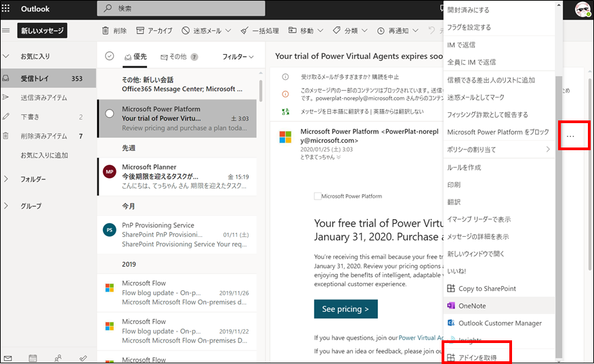Click the 分類 categorize toolbar button
Viewport: 594px width, 364px height.
(345, 30)
